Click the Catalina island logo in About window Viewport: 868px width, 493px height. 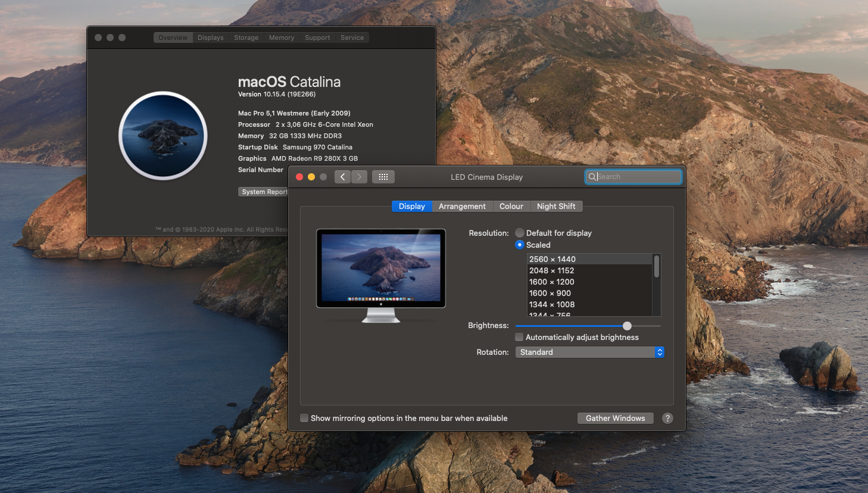163,136
